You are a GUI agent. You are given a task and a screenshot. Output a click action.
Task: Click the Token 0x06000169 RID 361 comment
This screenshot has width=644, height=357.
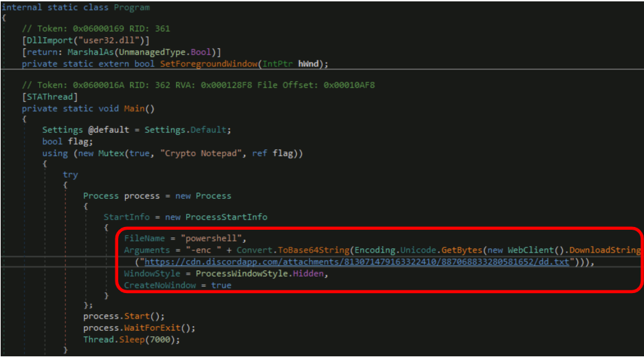(x=96, y=28)
